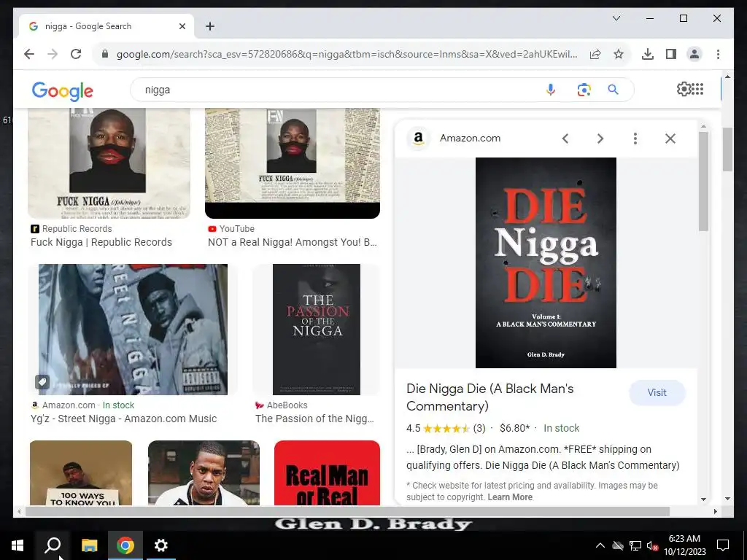747x560 pixels.
Task: Show hidden system tray icons
Action: click(x=600, y=545)
